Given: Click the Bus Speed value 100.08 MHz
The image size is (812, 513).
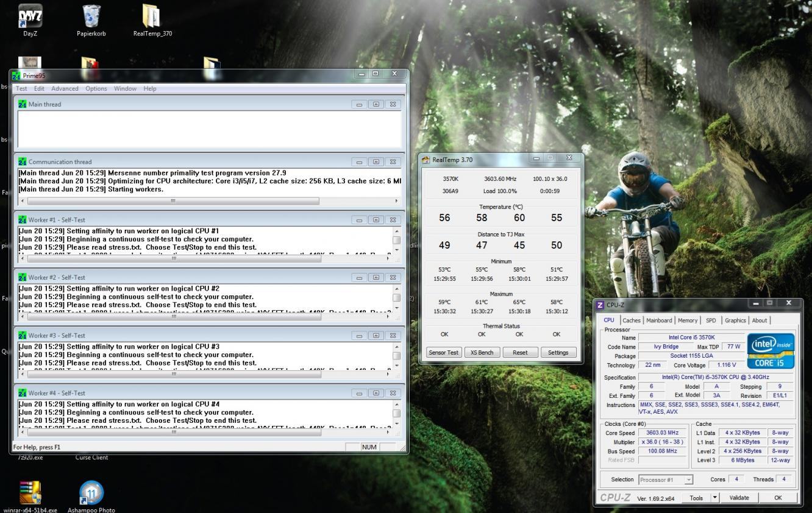Looking at the screenshot, I should 663,451.
